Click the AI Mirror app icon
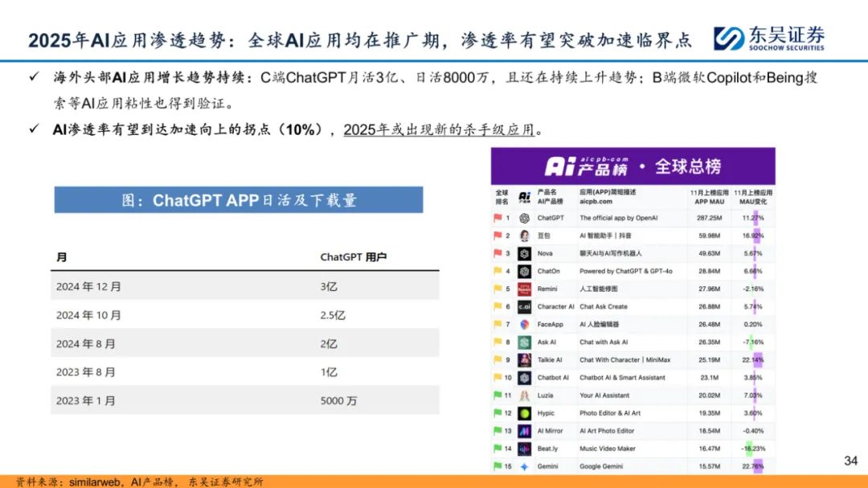The image size is (868, 488). [x=524, y=431]
